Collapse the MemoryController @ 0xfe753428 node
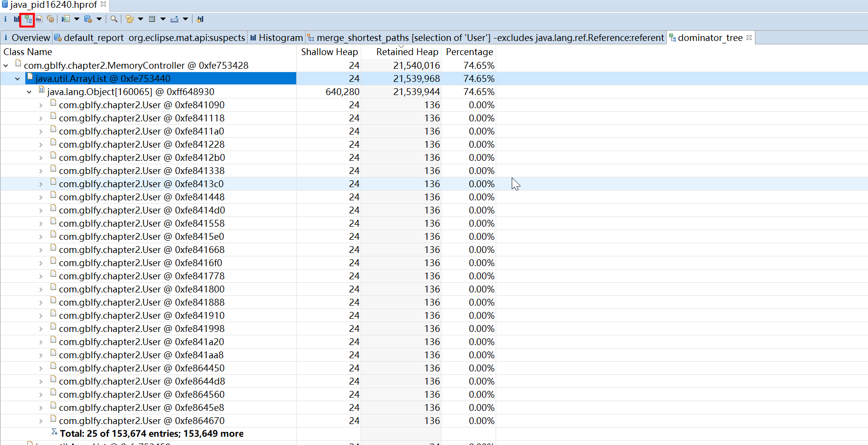The image size is (868, 445). coord(6,65)
